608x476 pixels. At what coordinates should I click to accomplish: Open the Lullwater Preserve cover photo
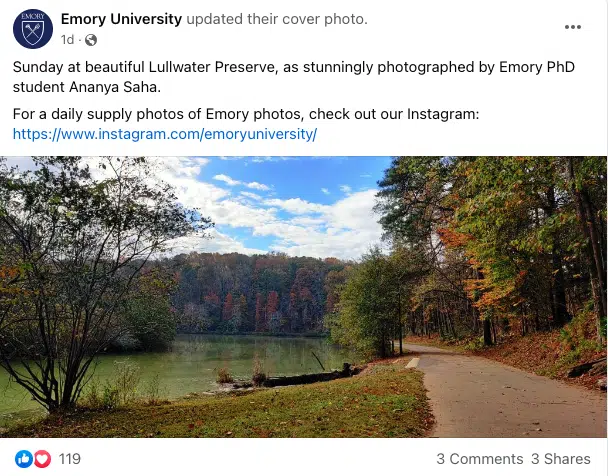[304, 296]
